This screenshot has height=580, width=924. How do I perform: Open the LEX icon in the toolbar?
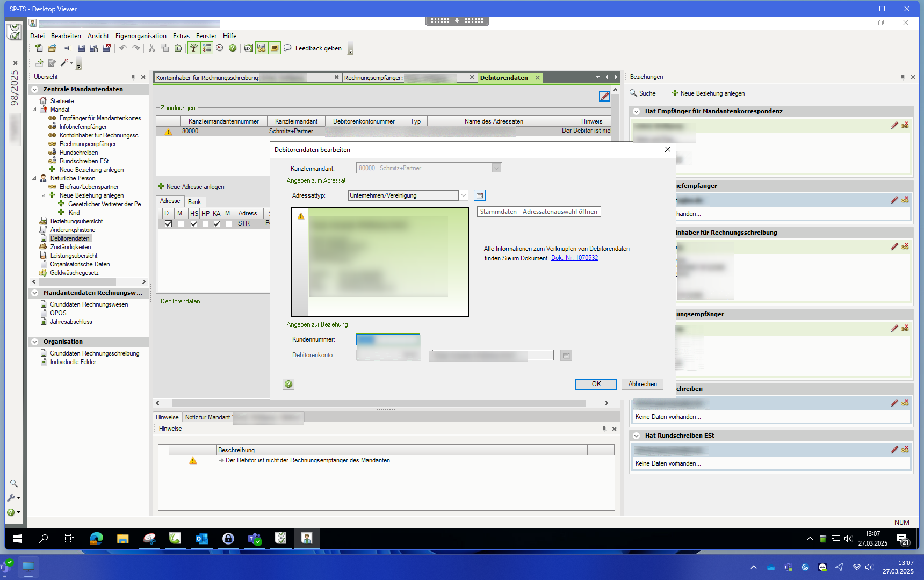point(248,48)
